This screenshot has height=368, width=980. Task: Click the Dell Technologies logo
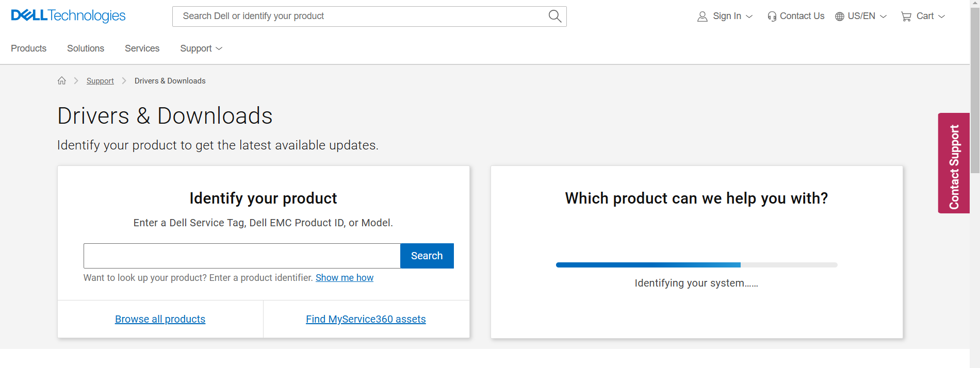pyautogui.click(x=68, y=15)
